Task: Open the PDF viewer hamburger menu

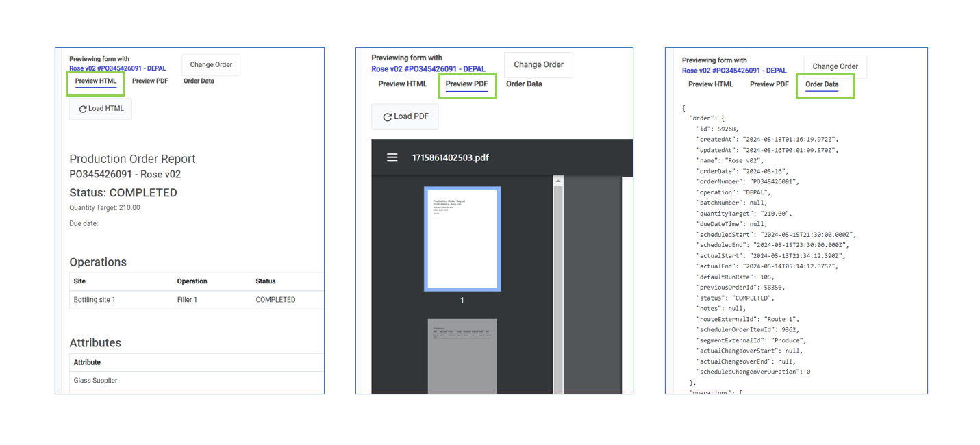Action: (392, 157)
